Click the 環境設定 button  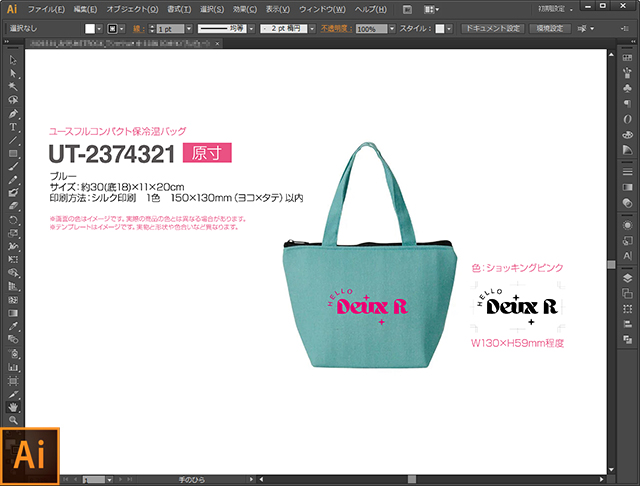[550, 30]
